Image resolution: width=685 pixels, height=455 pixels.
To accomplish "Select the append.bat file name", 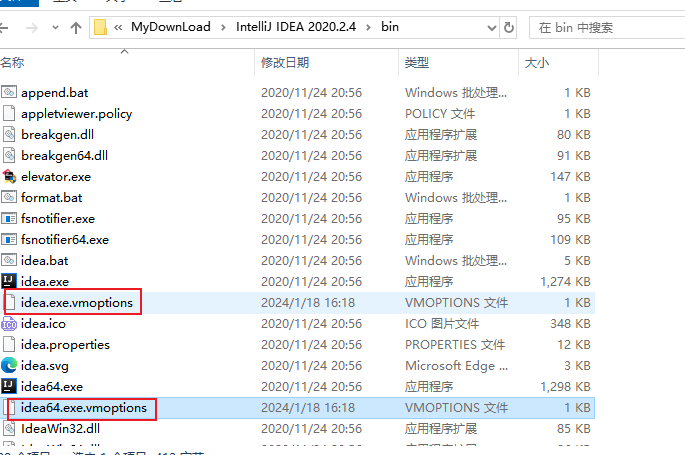I will (55, 93).
